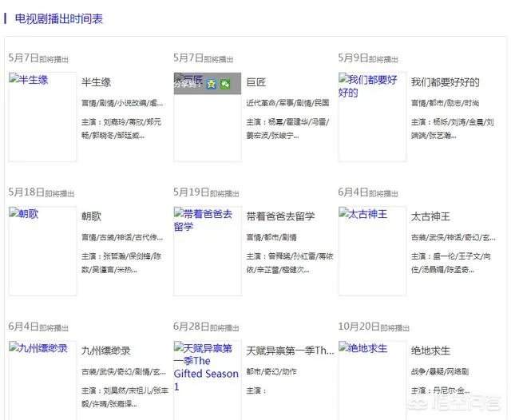
Task: Click the 巨匠 cast list starting 杨幂
Action: point(287,129)
